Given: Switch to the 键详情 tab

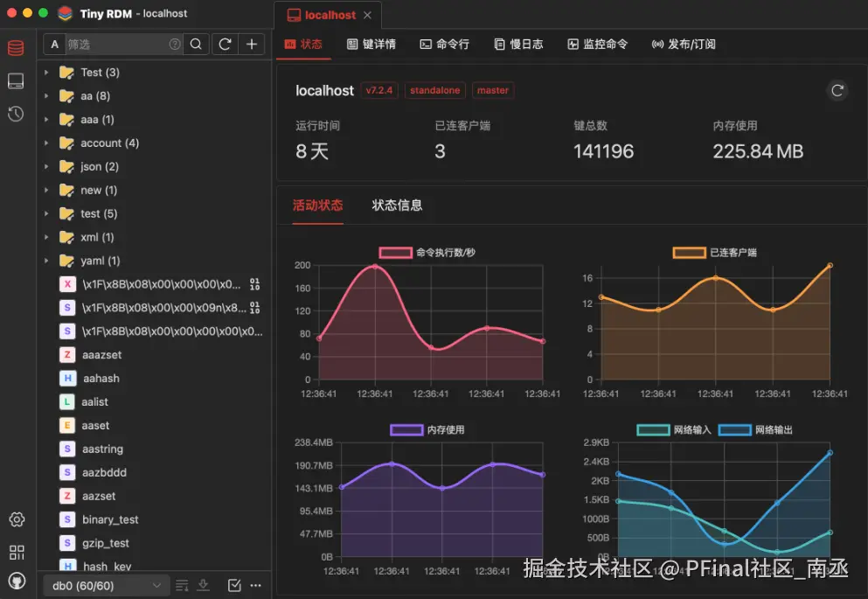Looking at the screenshot, I should 372,45.
